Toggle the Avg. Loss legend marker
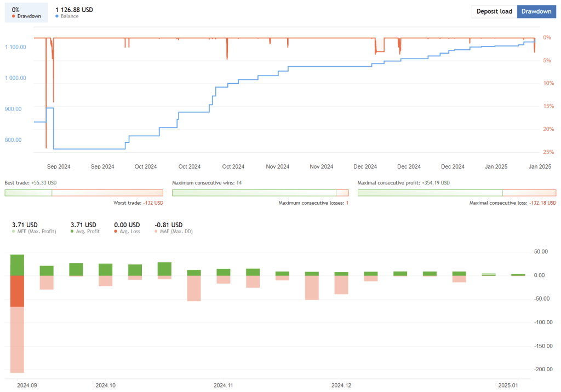 click(x=116, y=232)
